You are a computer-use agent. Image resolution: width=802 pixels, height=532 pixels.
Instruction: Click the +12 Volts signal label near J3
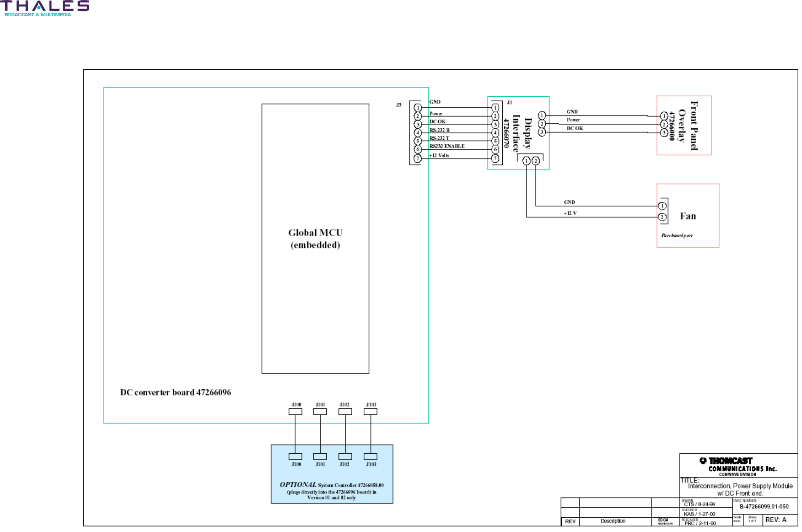439,156
